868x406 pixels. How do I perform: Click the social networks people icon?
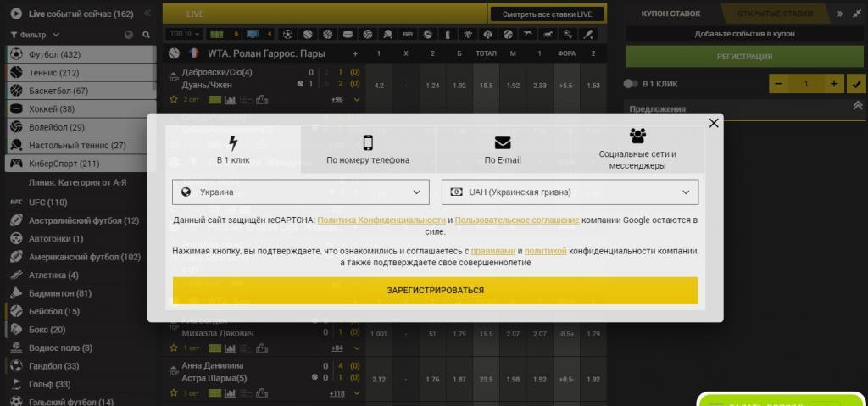(637, 135)
